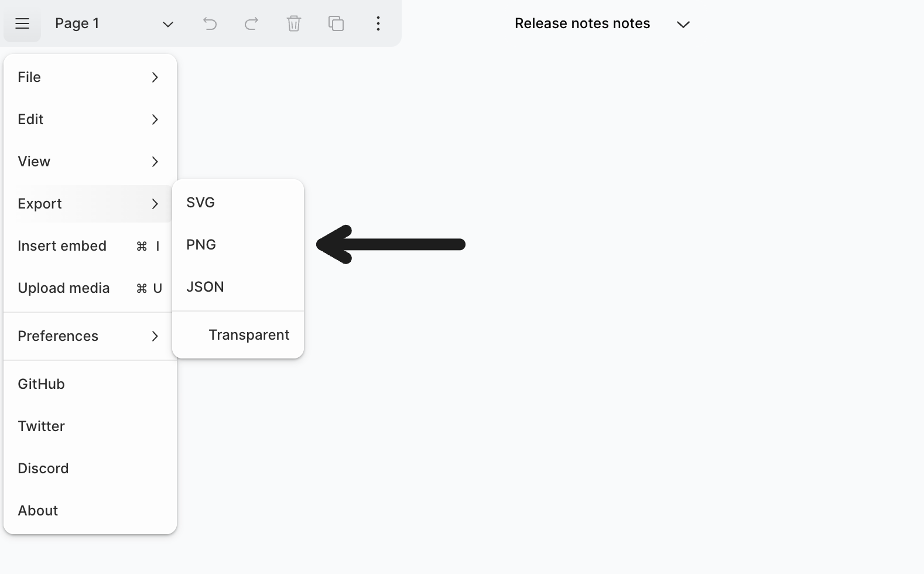Click the undo arrow icon
Image resolution: width=924 pixels, height=574 pixels.
pyautogui.click(x=210, y=23)
